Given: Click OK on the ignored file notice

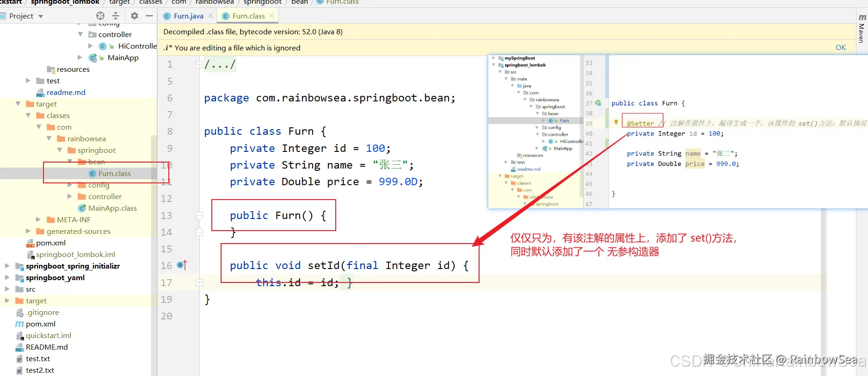Looking at the screenshot, I should pyautogui.click(x=840, y=48).
